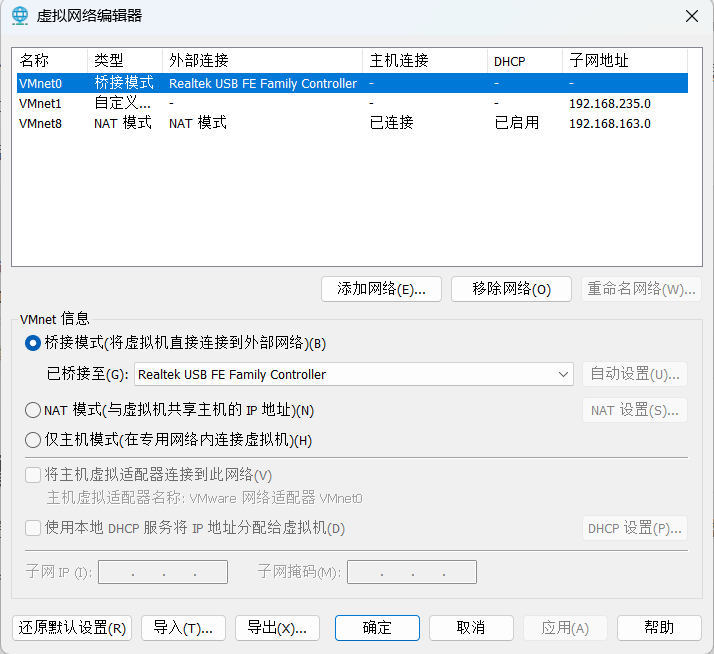
Task: Close the 虚拟网络编辑器 dialog
Action: 692,16
